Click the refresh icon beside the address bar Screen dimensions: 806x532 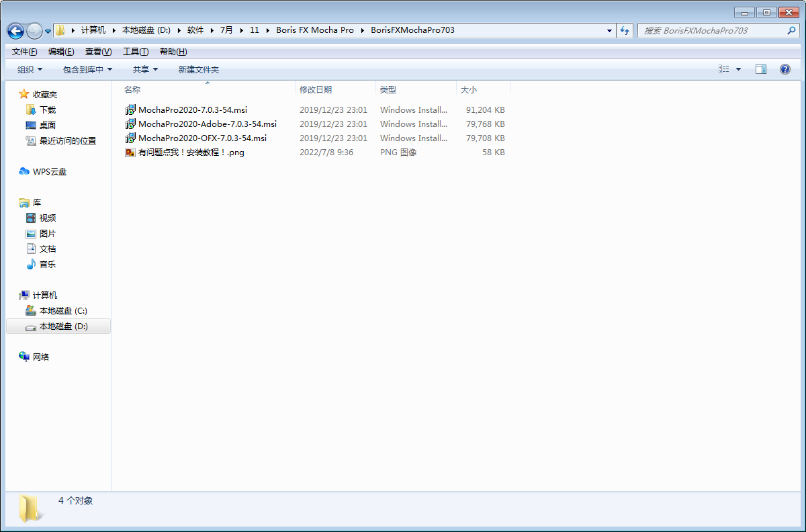(x=625, y=30)
